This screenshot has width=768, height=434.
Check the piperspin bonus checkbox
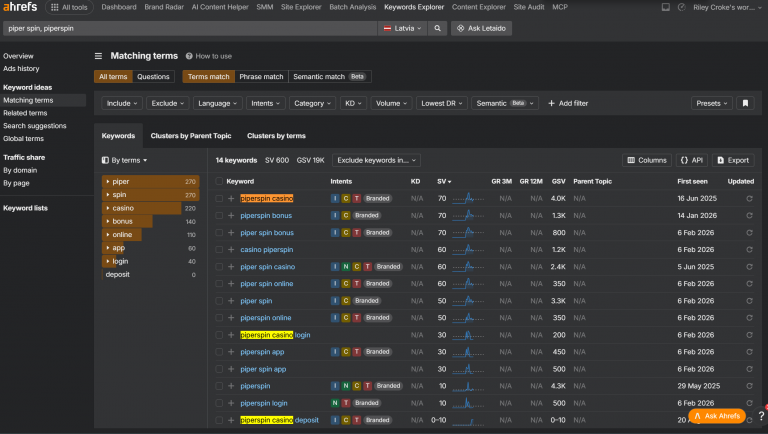219,216
